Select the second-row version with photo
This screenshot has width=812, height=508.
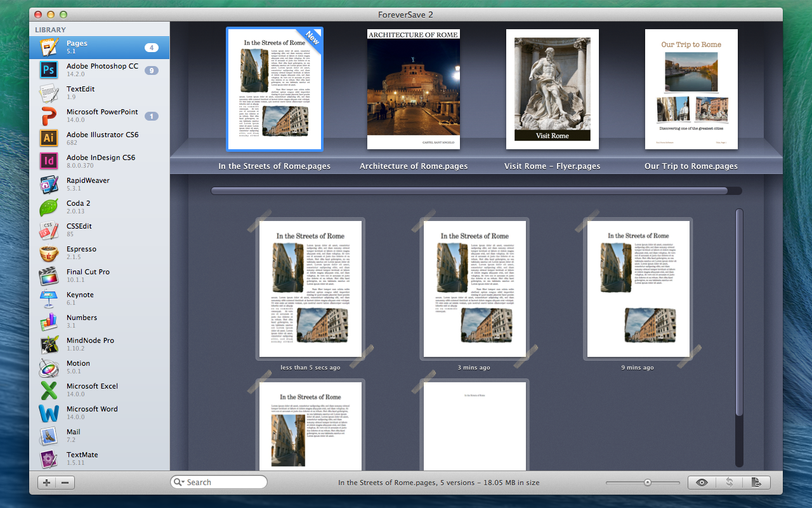pyautogui.click(x=310, y=426)
